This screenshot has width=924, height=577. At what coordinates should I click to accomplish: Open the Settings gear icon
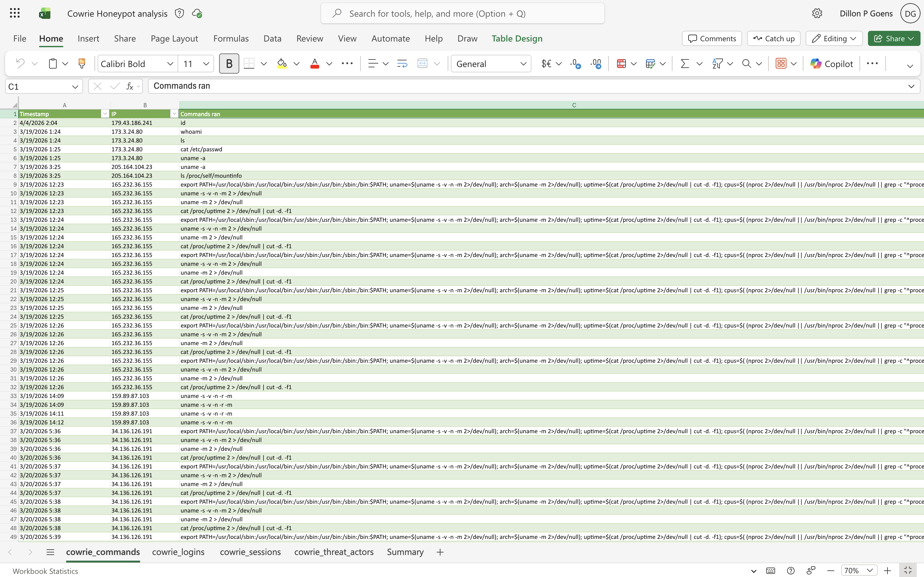(x=817, y=13)
